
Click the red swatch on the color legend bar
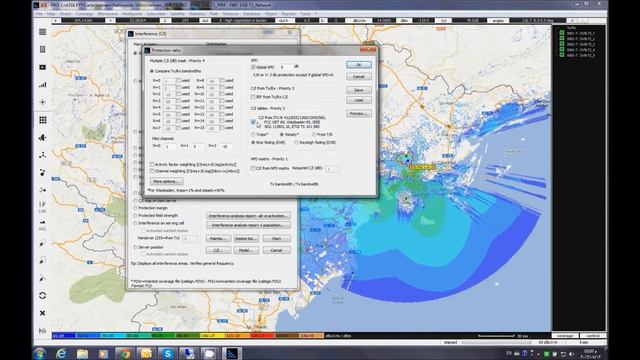click(x=263, y=336)
